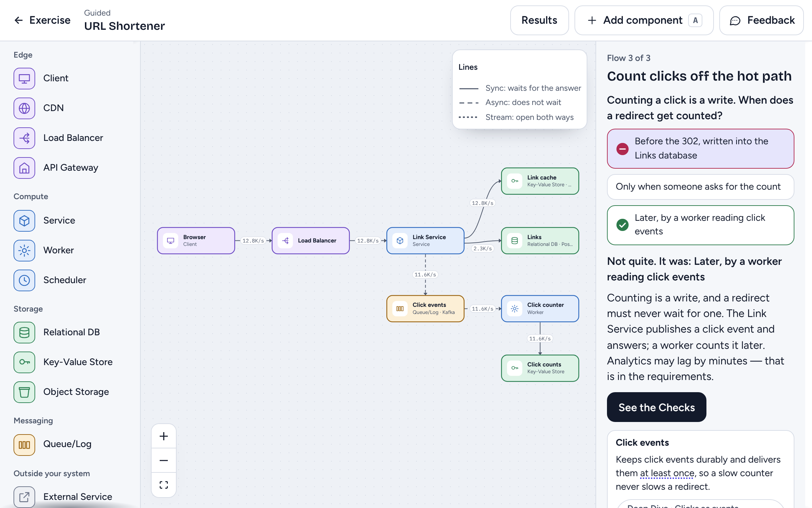Viewport: 812px width, 508px height.
Task: Select the Link cache node
Action: 540,181
